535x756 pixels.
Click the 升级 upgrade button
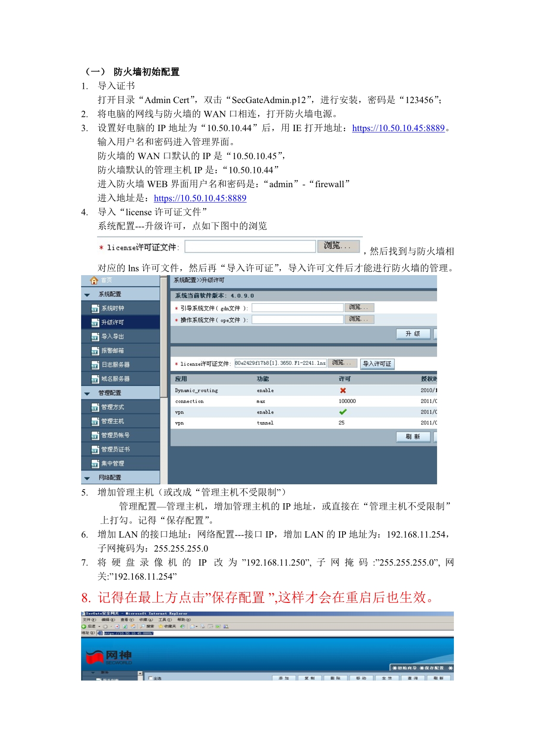[x=413, y=334]
